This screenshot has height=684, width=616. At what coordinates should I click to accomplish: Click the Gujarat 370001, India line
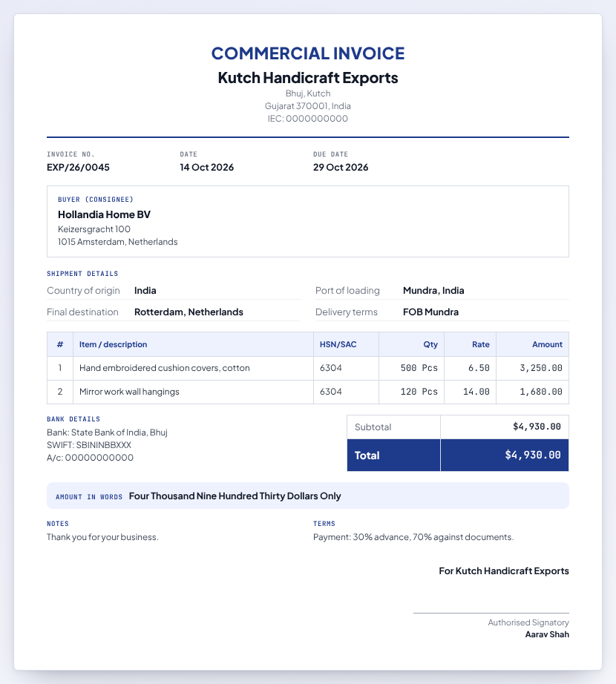[x=308, y=106]
